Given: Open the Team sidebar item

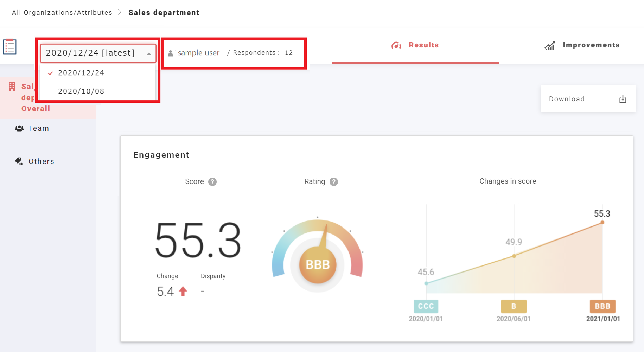Looking at the screenshot, I should 38,129.
